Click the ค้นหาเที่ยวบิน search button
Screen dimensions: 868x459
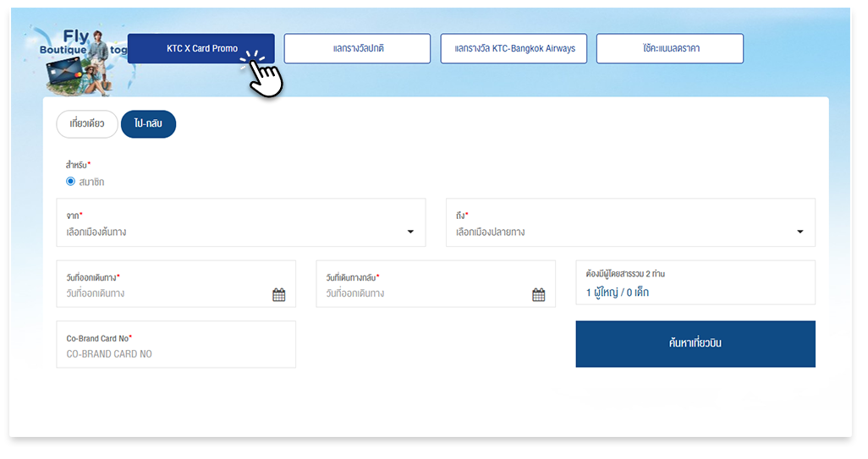tap(695, 344)
